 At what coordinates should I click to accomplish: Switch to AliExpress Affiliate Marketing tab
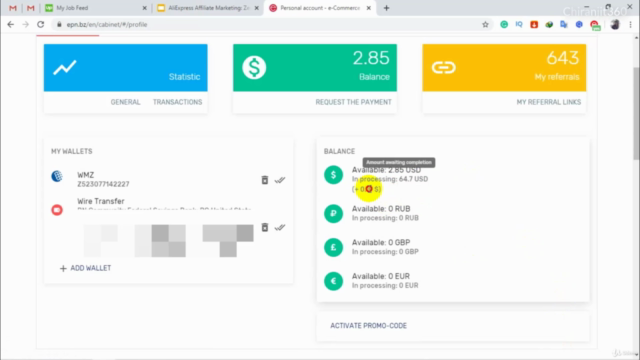click(208, 8)
